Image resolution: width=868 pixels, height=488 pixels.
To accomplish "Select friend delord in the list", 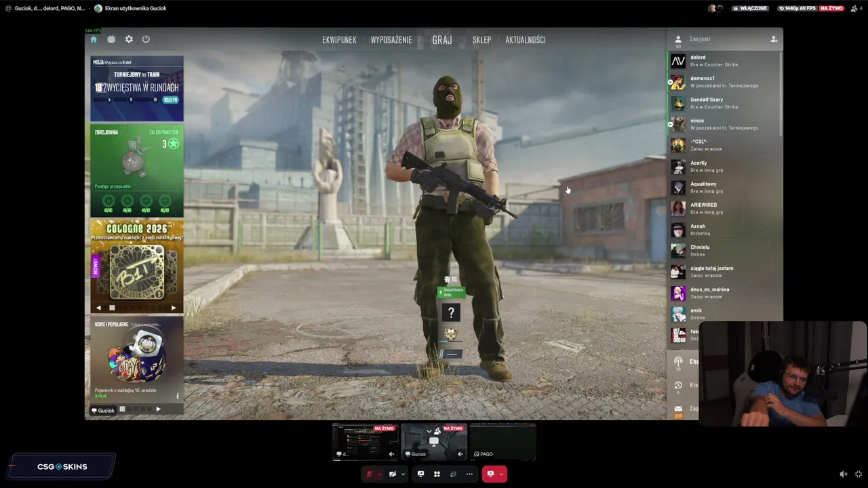I will pos(724,61).
